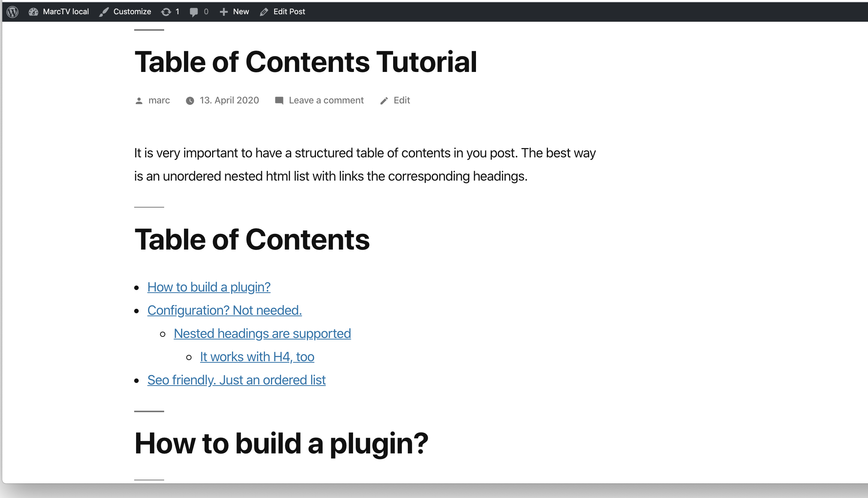Click the 'Leave a comment' link
The width and height of the screenshot is (868, 498).
point(326,100)
